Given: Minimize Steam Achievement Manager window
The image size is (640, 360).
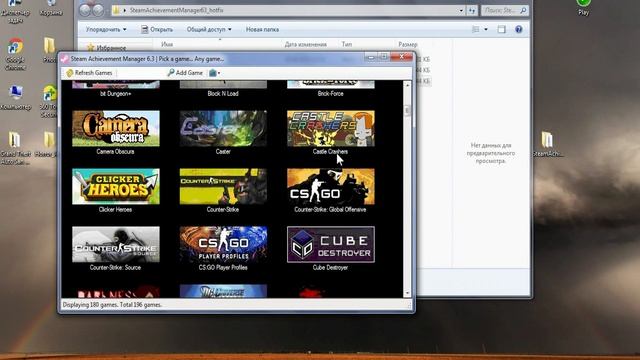Looking at the screenshot, I should 371,58.
